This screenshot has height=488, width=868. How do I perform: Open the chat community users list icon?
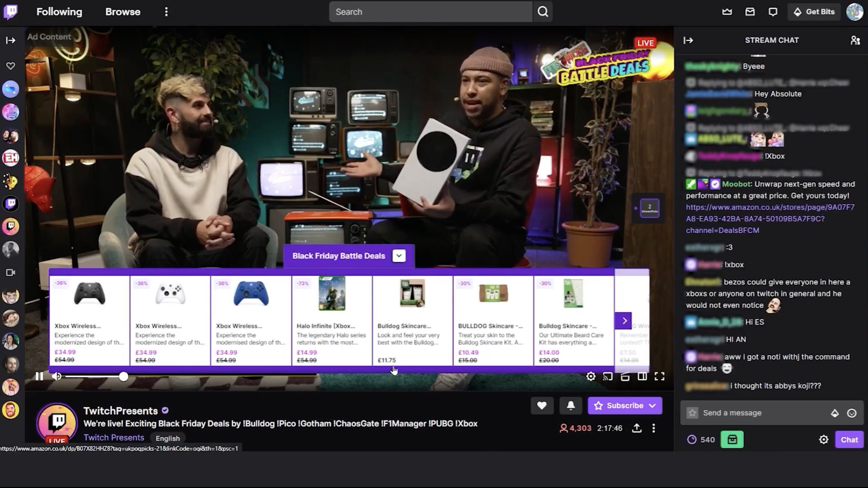click(855, 40)
